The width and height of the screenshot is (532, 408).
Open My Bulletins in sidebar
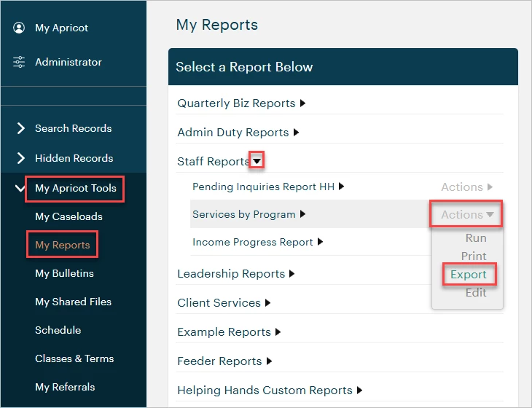64,273
